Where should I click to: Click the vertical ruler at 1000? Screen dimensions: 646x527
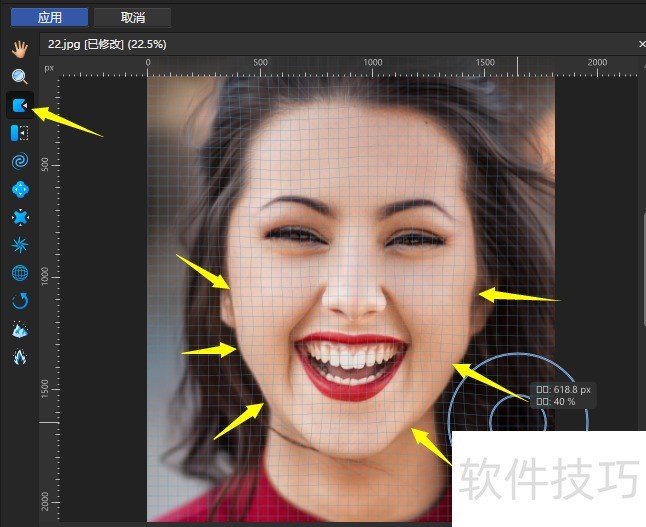[45, 276]
